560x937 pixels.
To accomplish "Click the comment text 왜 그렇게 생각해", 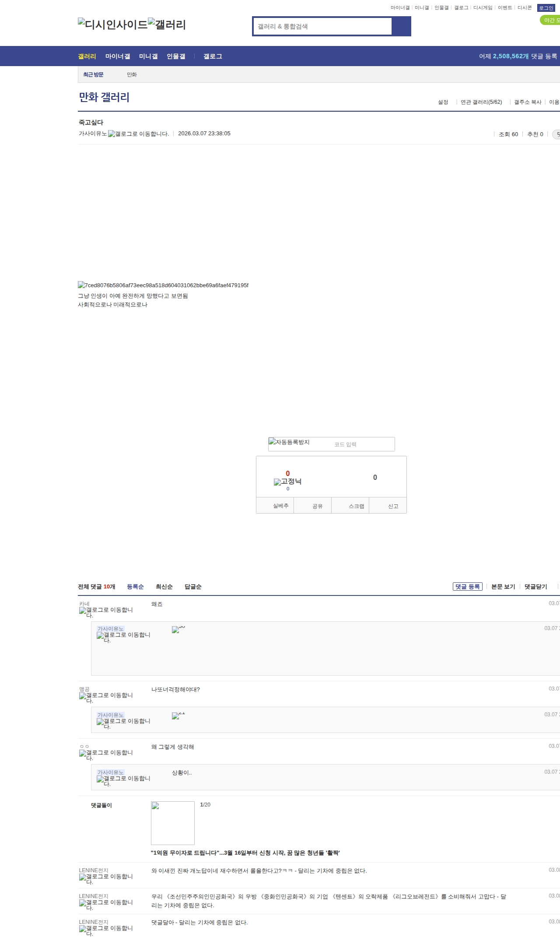I will [x=173, y=747].
